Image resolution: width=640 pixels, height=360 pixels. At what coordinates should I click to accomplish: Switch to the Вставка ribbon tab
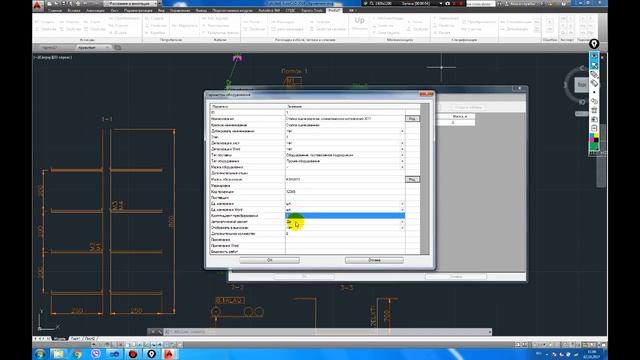[74, 11]
